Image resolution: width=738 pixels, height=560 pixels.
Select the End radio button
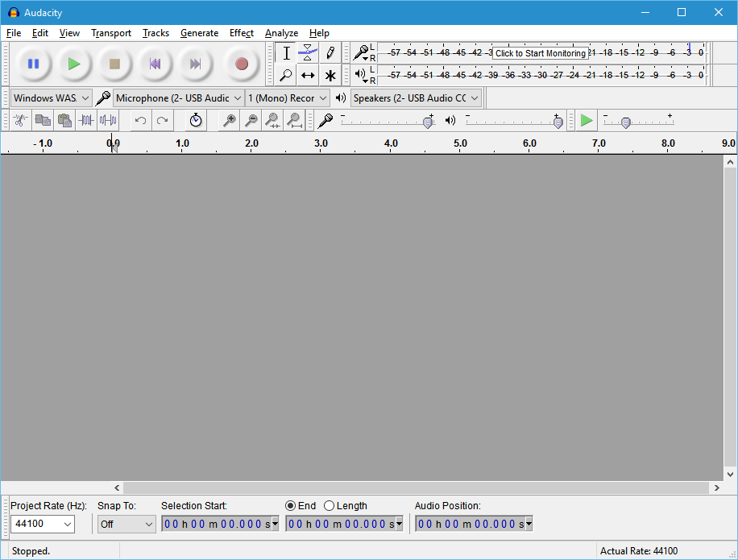click(x=290, y=506)
